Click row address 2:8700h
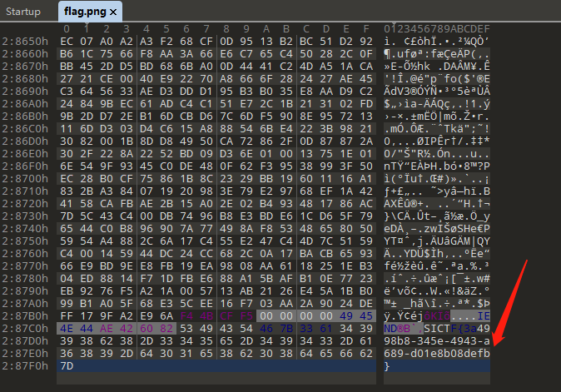 (x=26, y=177)
